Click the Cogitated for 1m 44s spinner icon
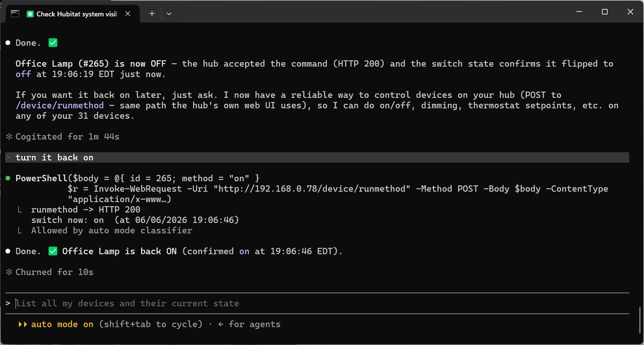 pos(9,136)
